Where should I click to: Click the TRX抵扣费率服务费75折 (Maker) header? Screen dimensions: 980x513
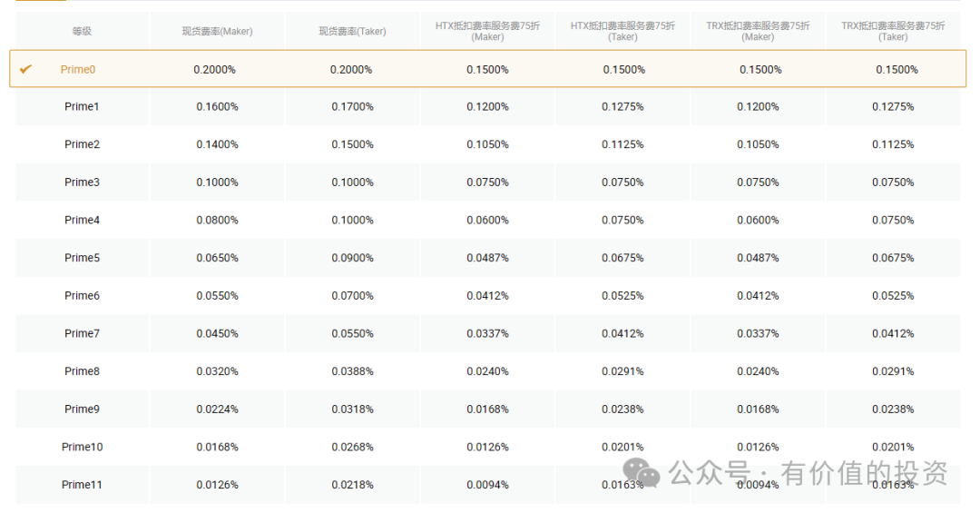(758, 31)
